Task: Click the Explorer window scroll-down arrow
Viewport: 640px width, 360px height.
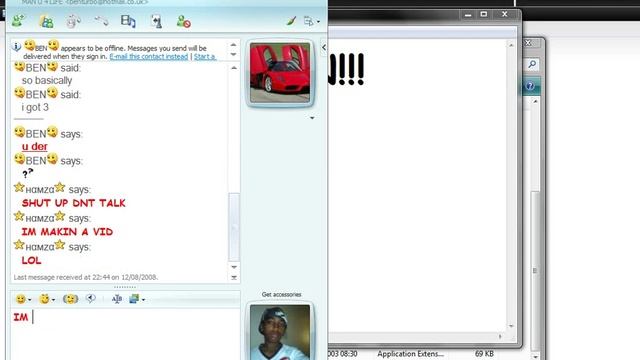Action: [x=535, y=356]
